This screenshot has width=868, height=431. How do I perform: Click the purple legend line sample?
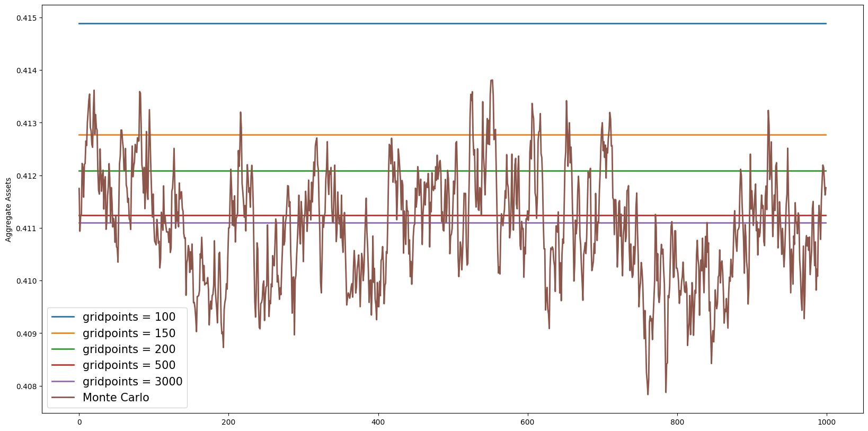coord(63,382)
